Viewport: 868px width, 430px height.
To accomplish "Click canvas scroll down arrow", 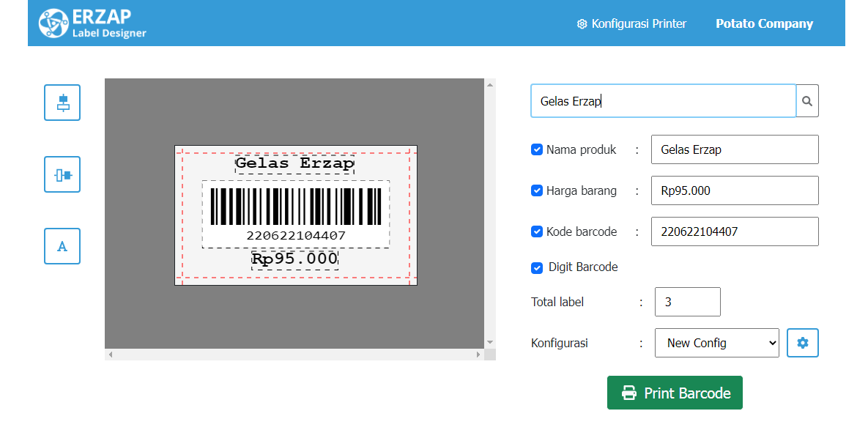I will pos(489,343).
